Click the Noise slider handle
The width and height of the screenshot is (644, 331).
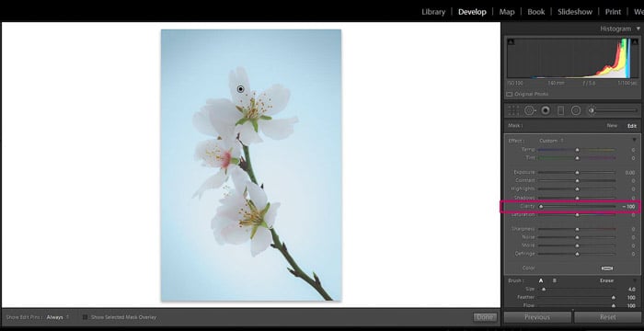[x=577, y=237]
